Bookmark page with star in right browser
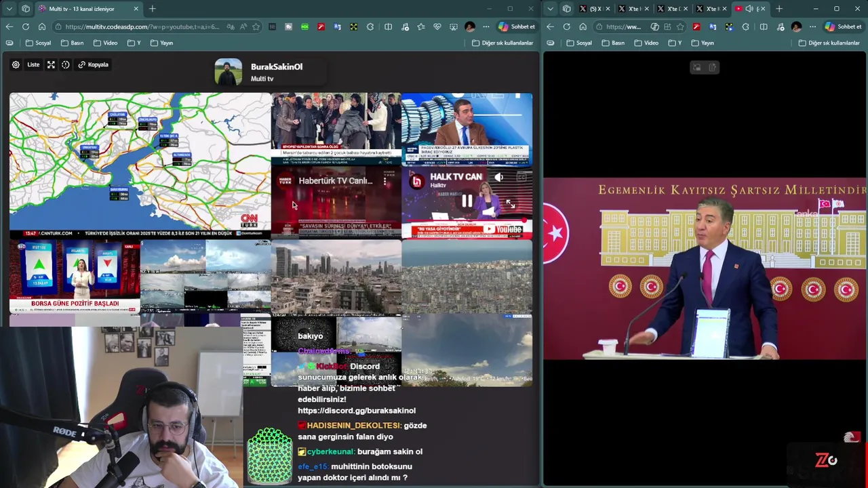Screen dimensions: 868x488 [680, 26]
